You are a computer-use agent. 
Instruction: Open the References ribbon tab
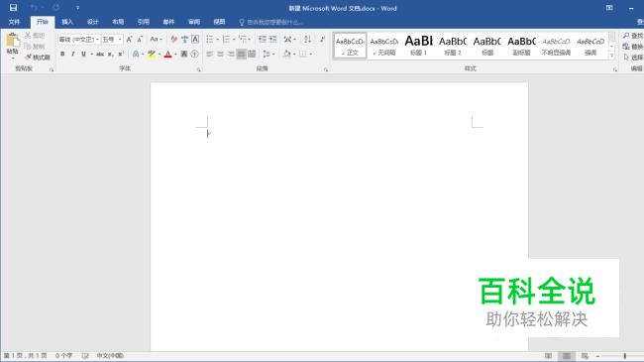[x=144, y=22]
